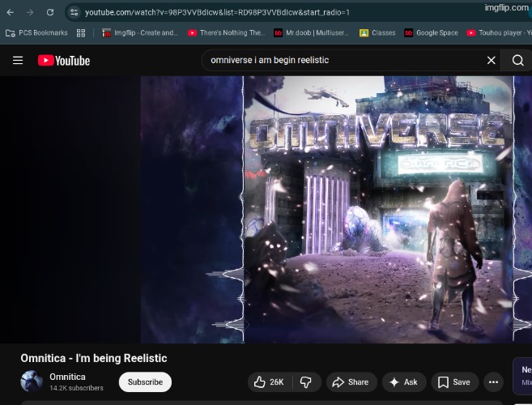
Task: Like the video with thumbs up 26K
Action: [x=270, y=382]
